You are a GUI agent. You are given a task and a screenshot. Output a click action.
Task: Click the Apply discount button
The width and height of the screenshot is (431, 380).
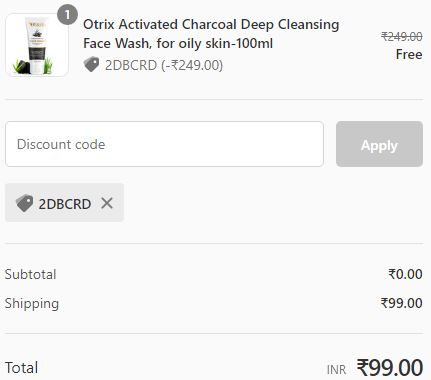point(379,144)
